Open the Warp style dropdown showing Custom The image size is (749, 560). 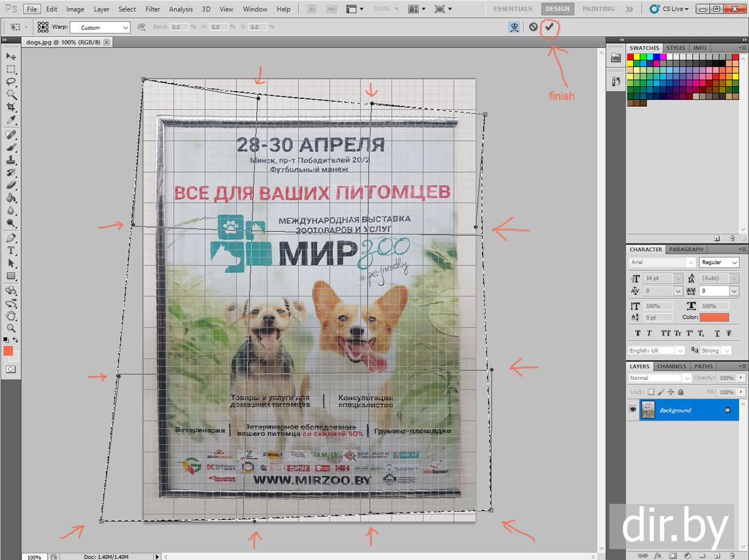coord(100,27)
